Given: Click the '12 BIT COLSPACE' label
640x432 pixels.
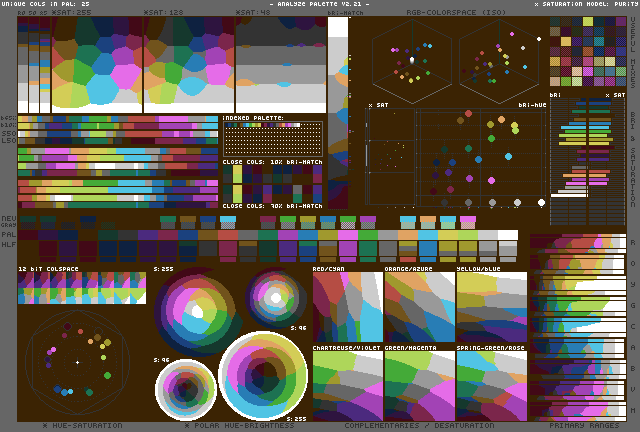Looking at the screenshot, I should click(x=48, y=269).
